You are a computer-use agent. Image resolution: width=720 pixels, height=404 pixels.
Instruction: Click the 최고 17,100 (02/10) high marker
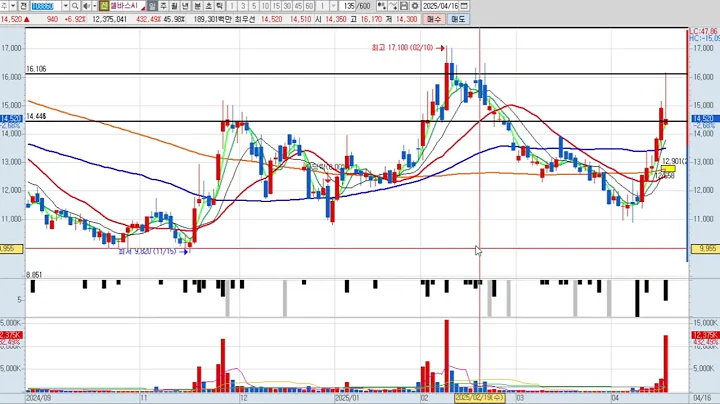click(408, 48)
